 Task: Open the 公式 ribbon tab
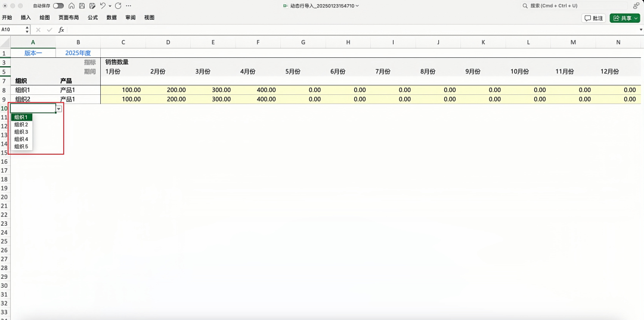tap(92, 18)
